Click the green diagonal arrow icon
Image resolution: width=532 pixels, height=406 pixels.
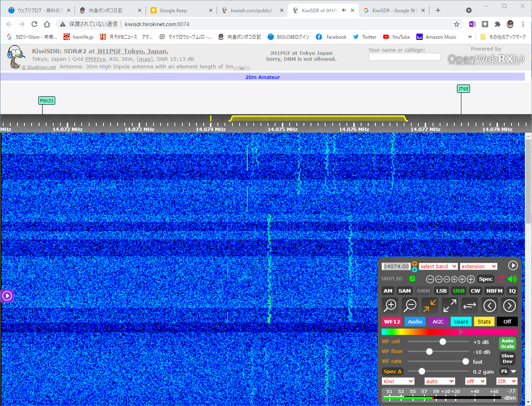(x=412, y=279)
